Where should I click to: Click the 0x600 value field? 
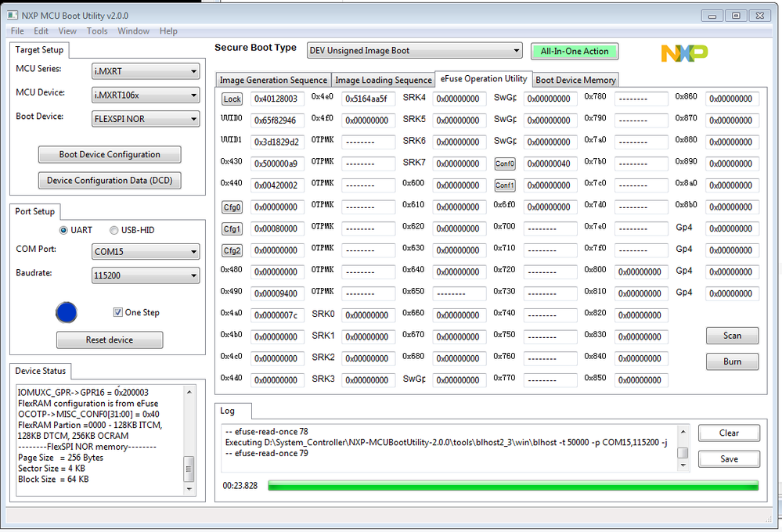point(459,185)
